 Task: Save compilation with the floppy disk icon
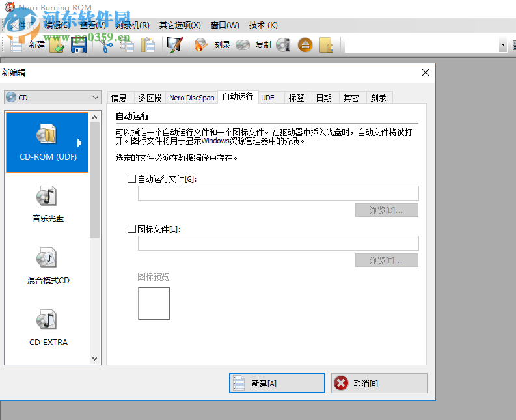(x=79, y=45)
